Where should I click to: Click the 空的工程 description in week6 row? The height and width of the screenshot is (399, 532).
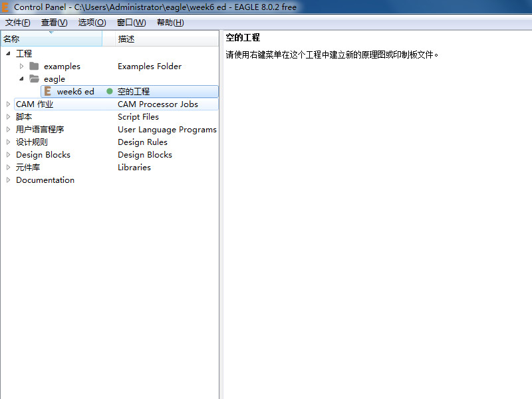tap(134, 91)
